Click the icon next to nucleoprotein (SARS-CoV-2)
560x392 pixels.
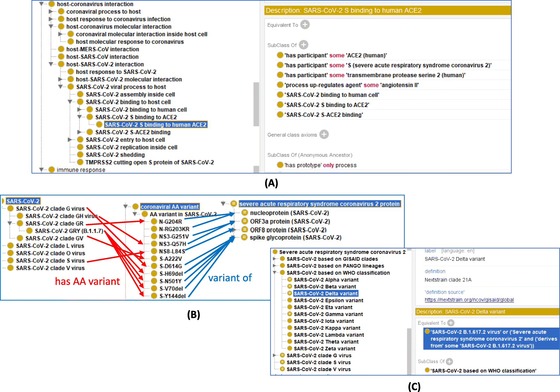245,213
